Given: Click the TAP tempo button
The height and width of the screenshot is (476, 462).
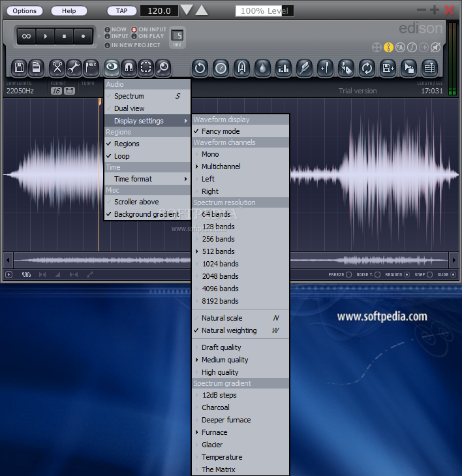Looking at the screenshot, I should (121, 11).
